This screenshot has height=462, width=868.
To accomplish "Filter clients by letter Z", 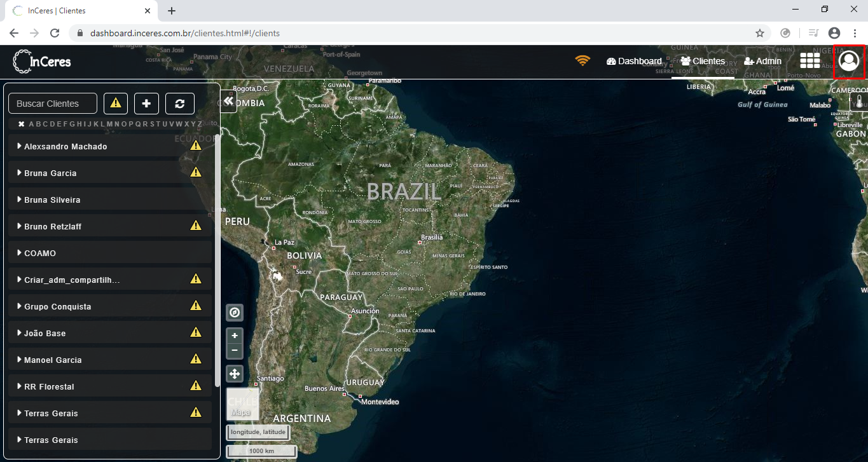I will [200, 124].
